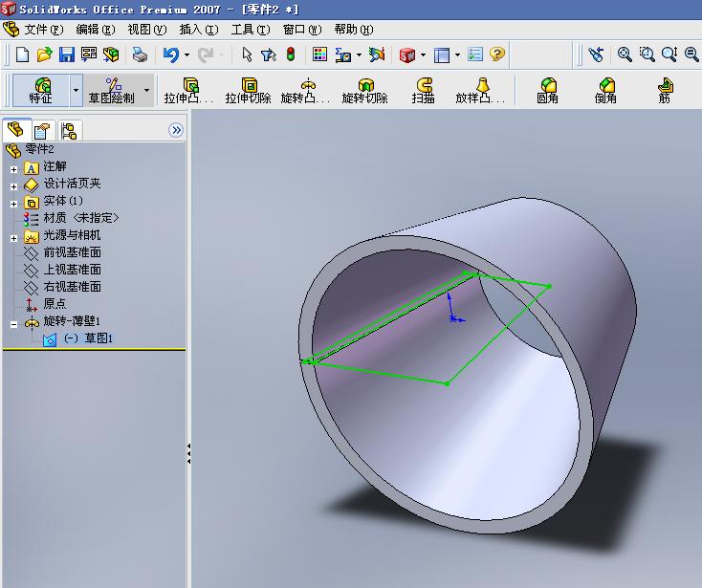
Task: Select (-) 草图1 sketch in the tree
Action: click(x=78, y=338)
